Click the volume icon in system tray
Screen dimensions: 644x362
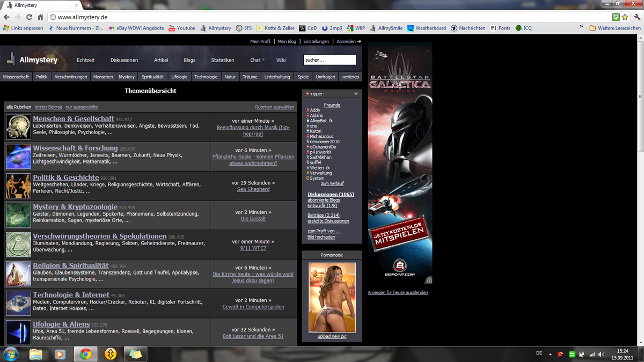click(x=601, y=354)
